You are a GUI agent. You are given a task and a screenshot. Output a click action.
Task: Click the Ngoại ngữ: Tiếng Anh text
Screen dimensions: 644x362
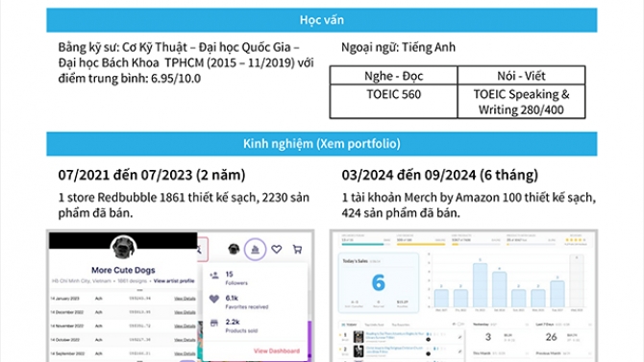(398, 47)
